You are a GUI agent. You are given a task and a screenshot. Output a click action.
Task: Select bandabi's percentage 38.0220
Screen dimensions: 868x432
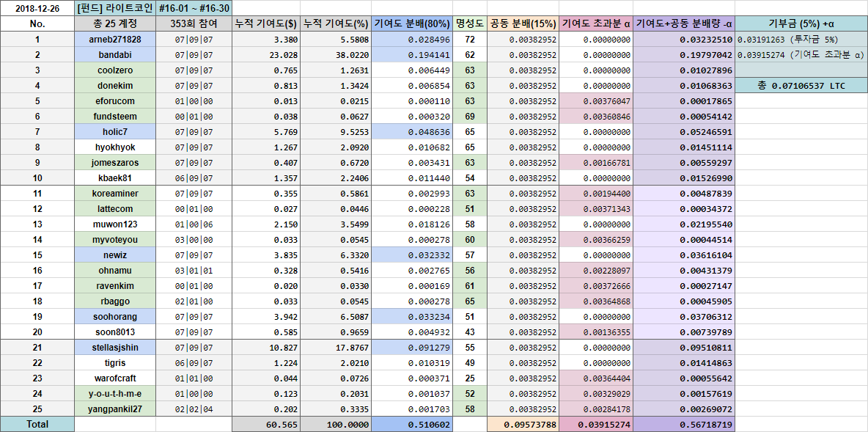coord(336,55)
